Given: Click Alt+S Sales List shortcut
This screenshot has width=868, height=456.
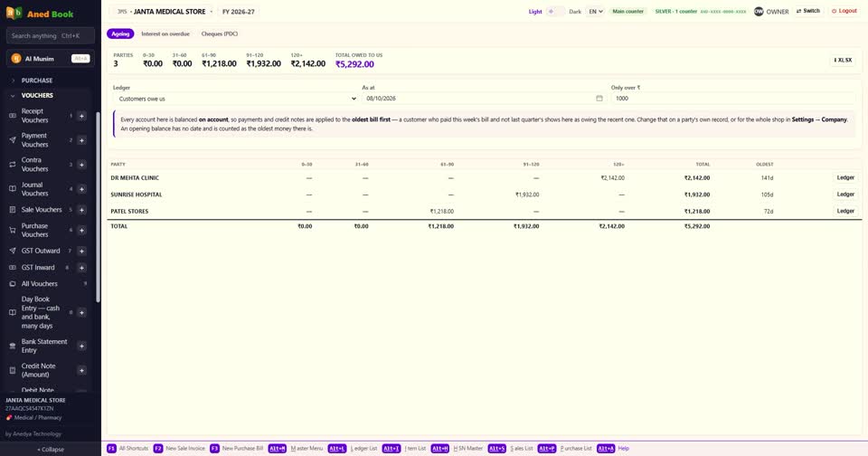Looking at the screenshot, I should [510, 448].
